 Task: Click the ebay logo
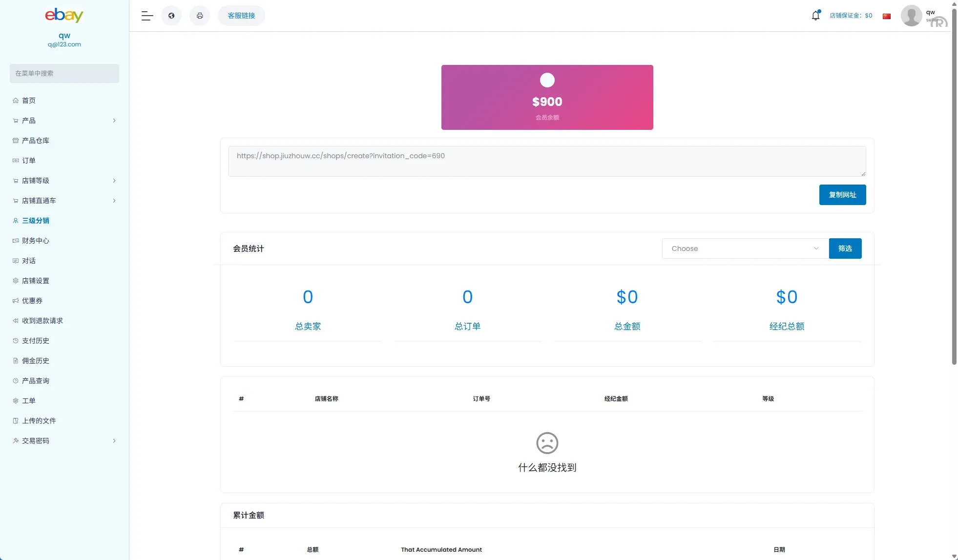[x=64, y=15]
